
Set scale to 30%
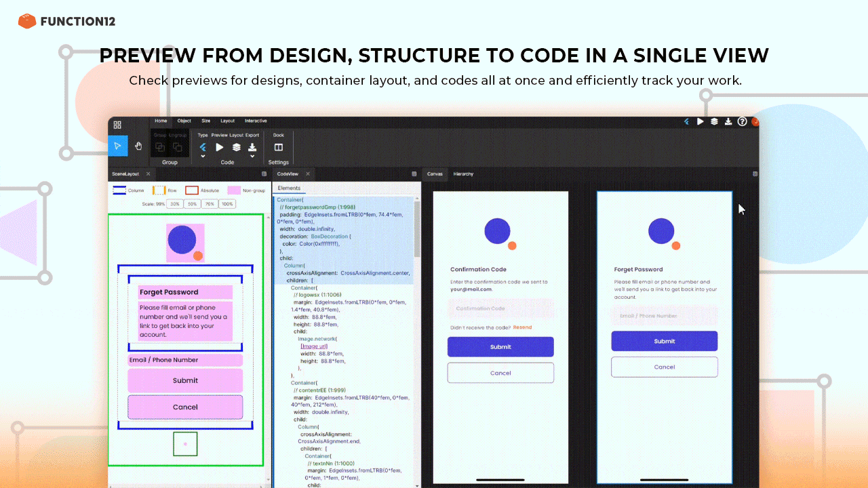coord(174,203)
